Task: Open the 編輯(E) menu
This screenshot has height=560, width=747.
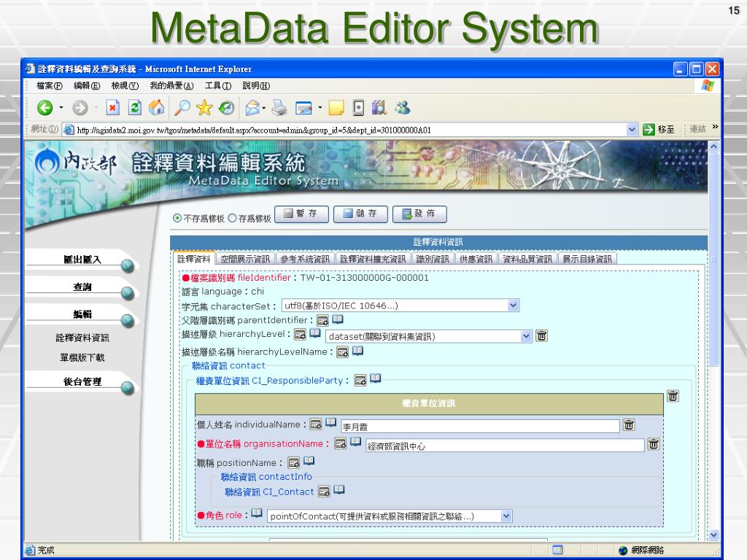Action: (87, 86)
